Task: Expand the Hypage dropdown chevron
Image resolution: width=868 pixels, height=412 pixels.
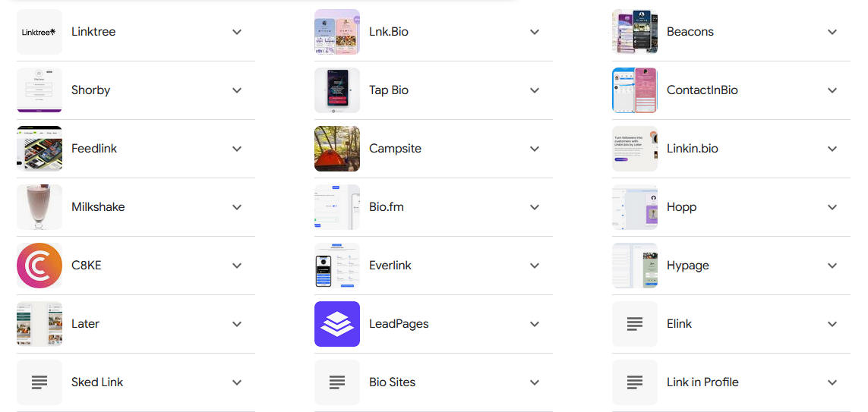Action: coord(832,266)
